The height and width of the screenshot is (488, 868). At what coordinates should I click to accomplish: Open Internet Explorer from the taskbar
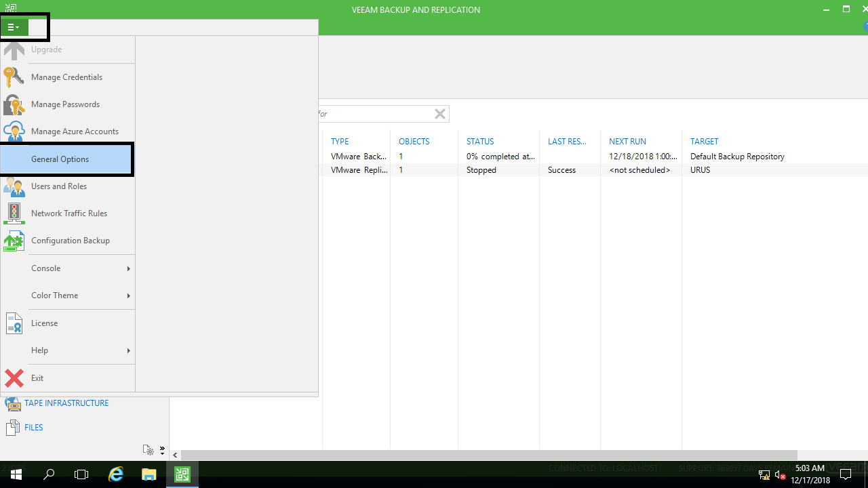point(116,474)
